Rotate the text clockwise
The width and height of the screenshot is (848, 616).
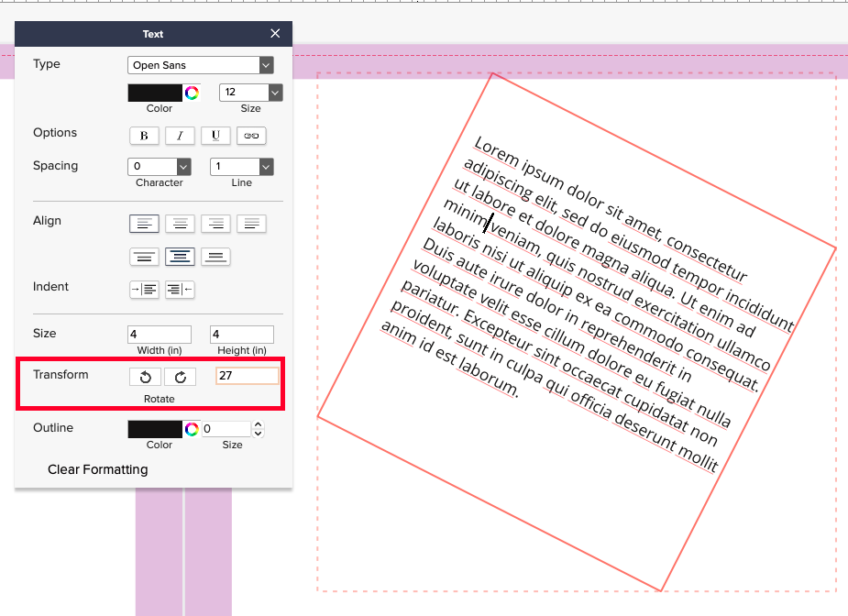pyautogui.click(x=180, y=377)
